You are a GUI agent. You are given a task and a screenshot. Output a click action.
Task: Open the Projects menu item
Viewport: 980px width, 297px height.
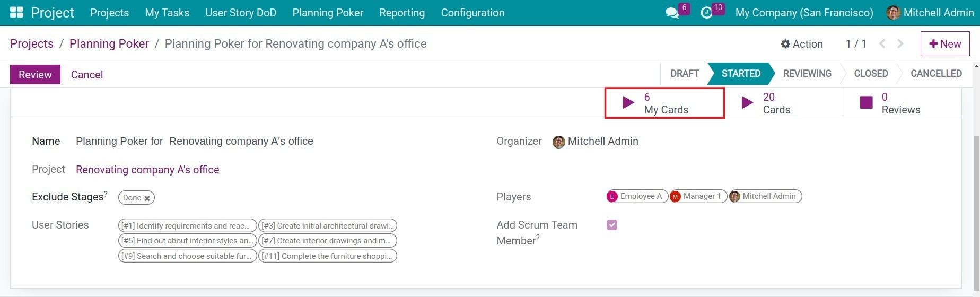[109, 13]
